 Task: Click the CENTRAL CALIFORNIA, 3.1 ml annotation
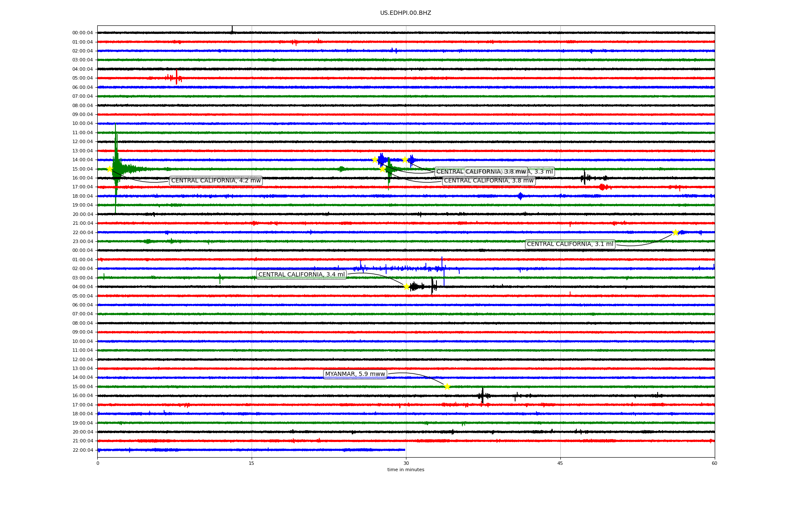pos(570,244)
